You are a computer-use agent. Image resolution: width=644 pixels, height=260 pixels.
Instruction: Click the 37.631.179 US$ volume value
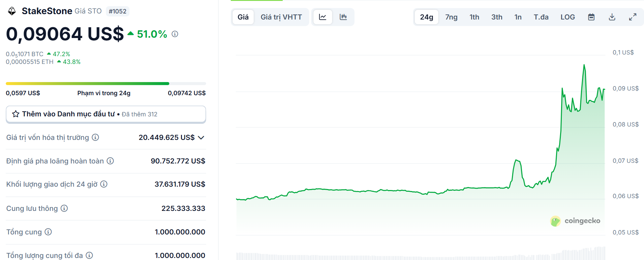click(x=180, y=184)
